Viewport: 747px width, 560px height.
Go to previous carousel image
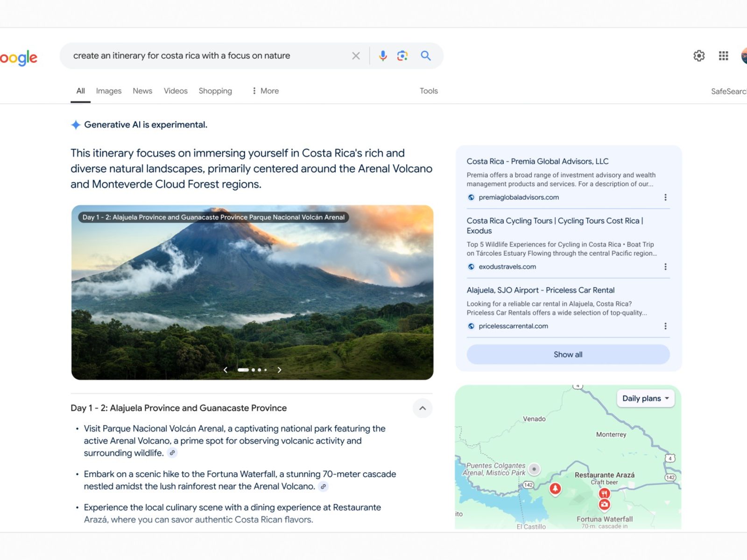tap(226, 370)
